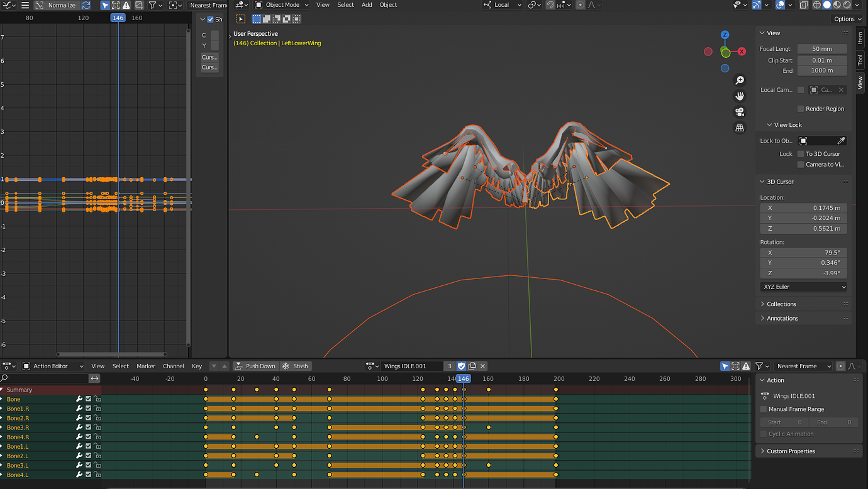Open the XYZ Euler rotation order dropdown

pyautogui.click(x=804, y=287)
